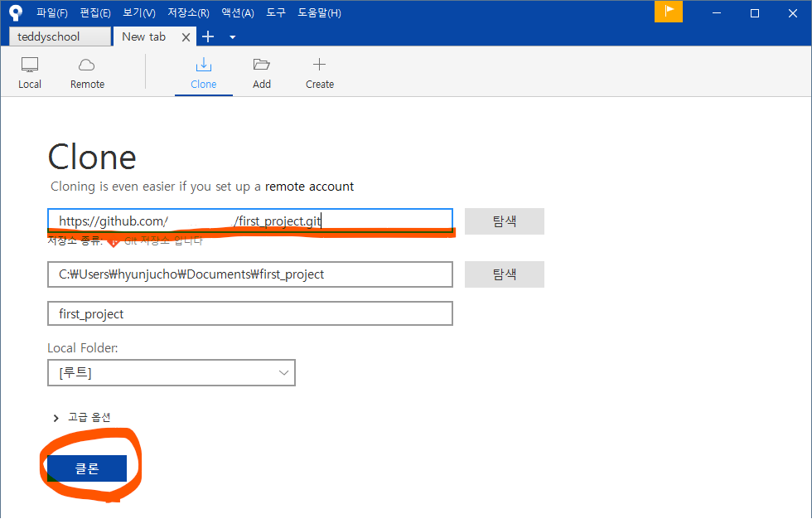Expand the 고급 옵션 section

coord(82,418)
